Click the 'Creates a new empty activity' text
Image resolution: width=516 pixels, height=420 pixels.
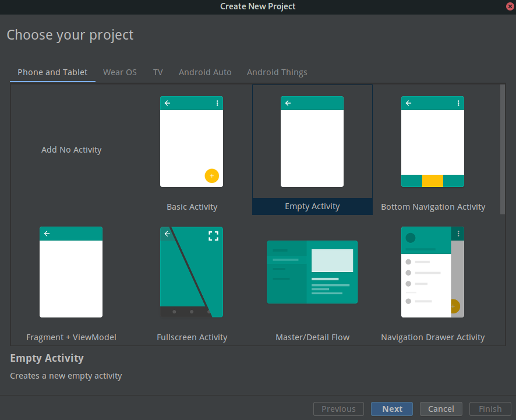pyautogui.click(x=66, y=376)
